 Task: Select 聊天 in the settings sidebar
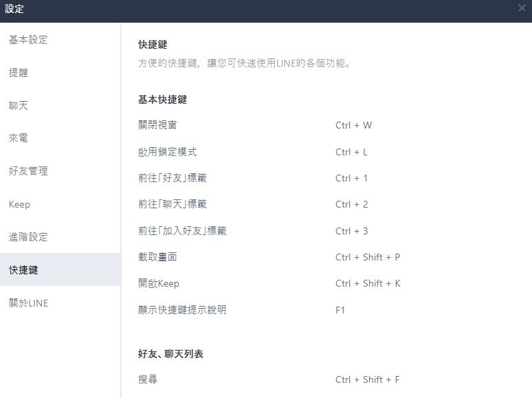[x=19, y=106]
